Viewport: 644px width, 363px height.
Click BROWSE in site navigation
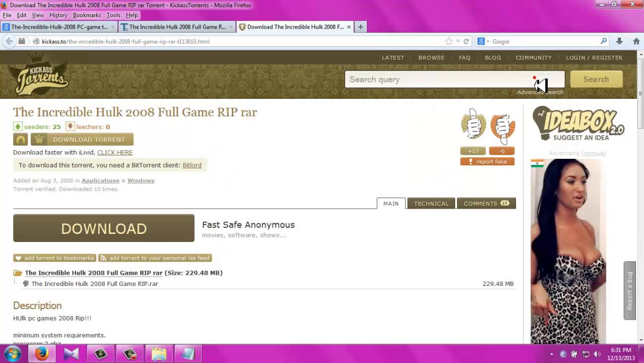tap(431, 57)
